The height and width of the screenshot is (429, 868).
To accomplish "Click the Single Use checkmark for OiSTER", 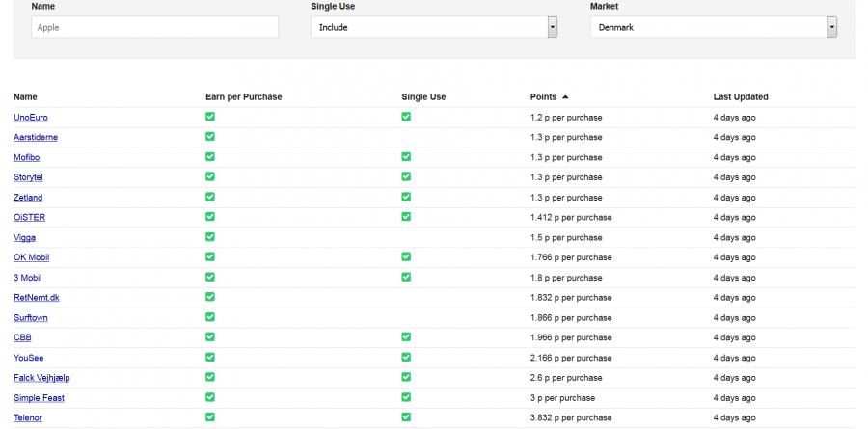I will [x=406, y=217].
